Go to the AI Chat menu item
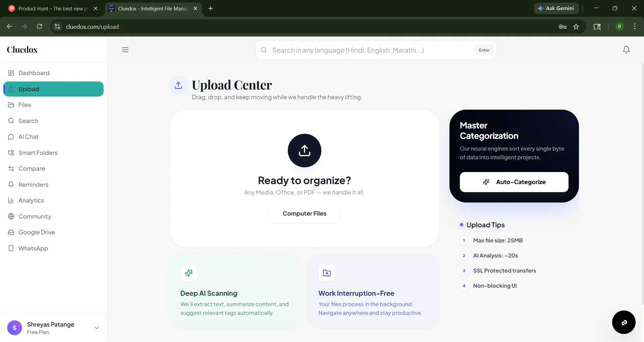The image size is (644, 342). [x=54, y=137]
